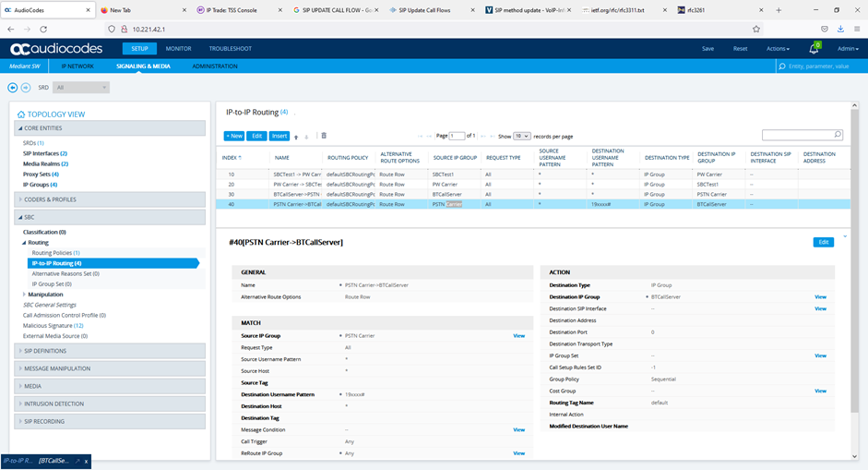Open records per page dropdown
868x470 pixels.
[x=522, y=137]
